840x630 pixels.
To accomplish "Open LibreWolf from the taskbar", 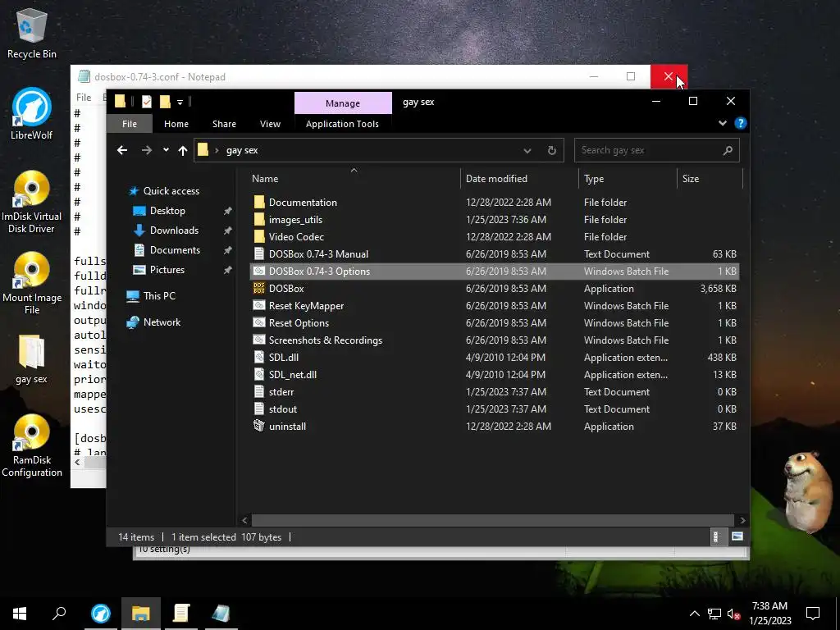I will tap(101, 613).
